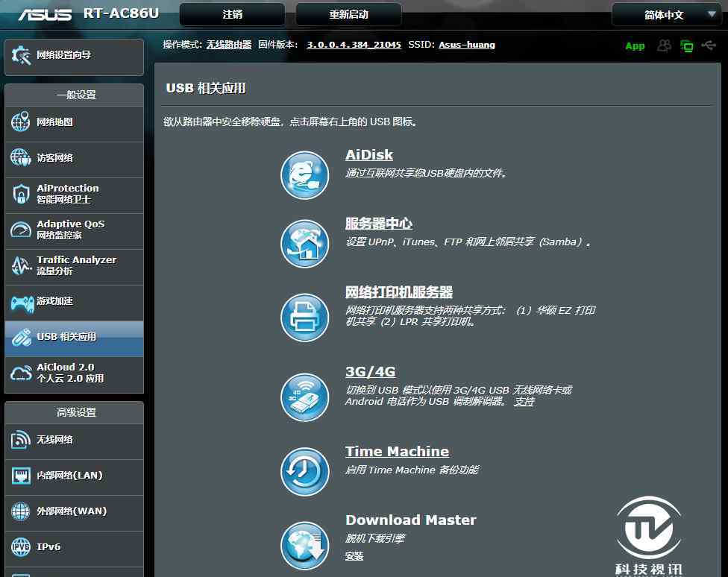Open the AiDisk title link
728x577 pixels.
click(369, 155)
